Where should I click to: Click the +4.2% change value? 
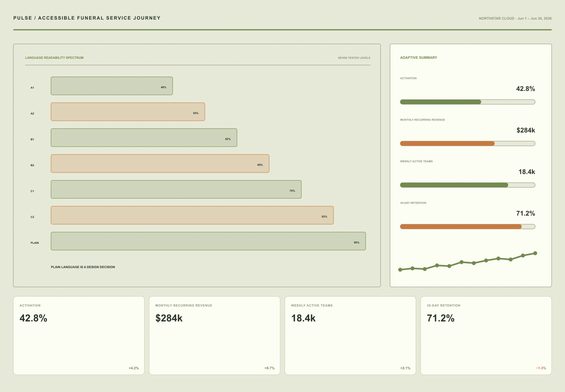click(x=134, y=368)
